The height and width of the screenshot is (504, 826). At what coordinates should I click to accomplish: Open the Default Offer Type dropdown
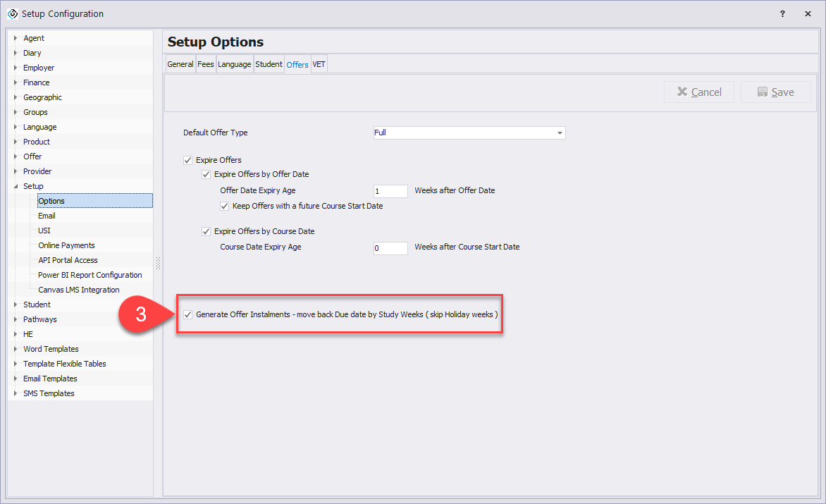pyautogui.click(x=560, y=133)
